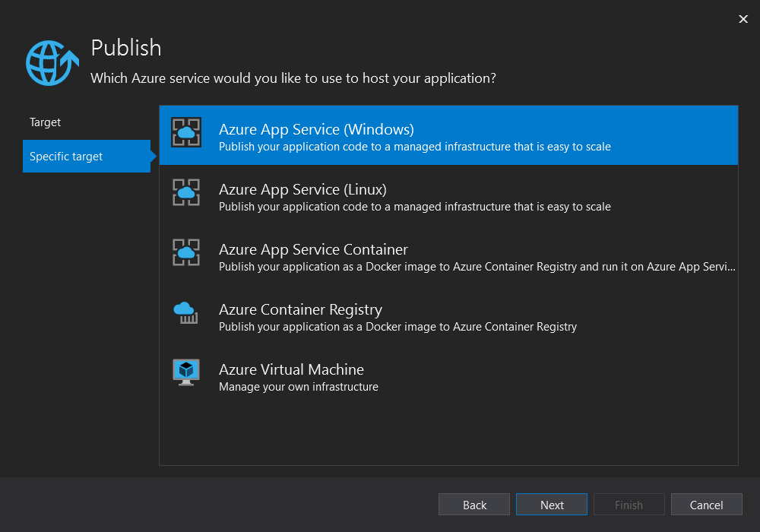
Task: Click the cloud icon beside App Service (Linux)
Action: (x=185, y=194)
